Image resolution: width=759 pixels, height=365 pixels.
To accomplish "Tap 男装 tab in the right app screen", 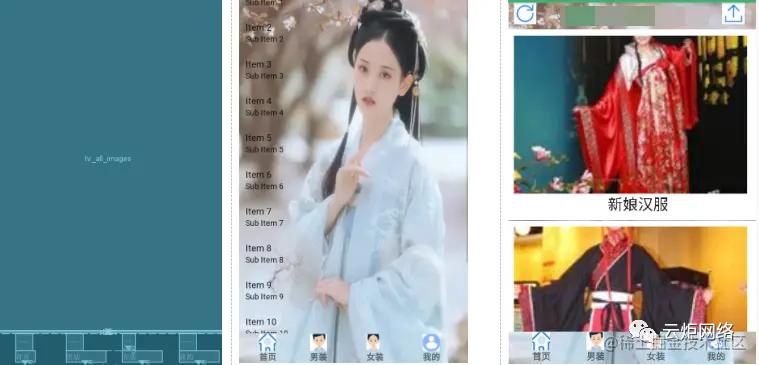I will click(595, 348).
